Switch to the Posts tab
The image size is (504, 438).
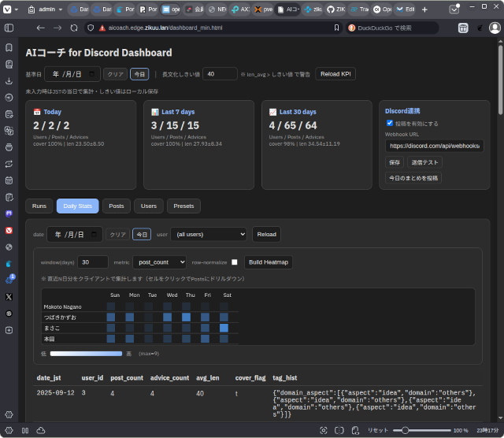(116, 206)
